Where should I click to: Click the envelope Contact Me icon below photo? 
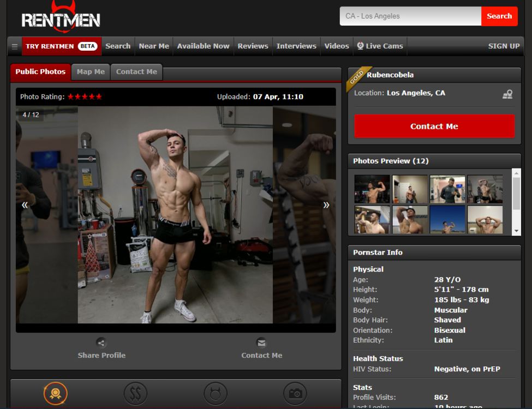261,343
